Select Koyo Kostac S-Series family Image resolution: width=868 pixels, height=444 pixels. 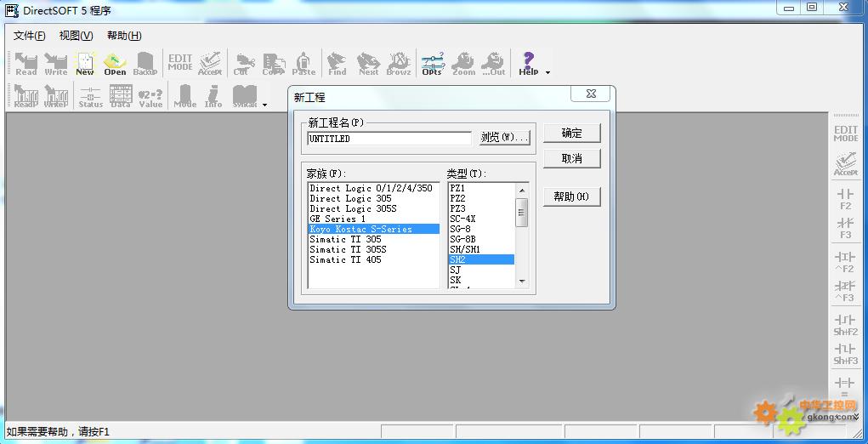point(374,229)
